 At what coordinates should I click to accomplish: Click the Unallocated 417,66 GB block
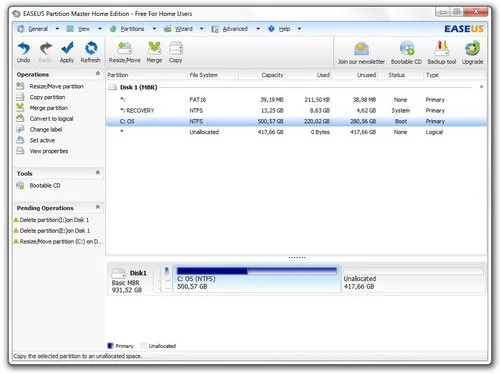(414, 279)
